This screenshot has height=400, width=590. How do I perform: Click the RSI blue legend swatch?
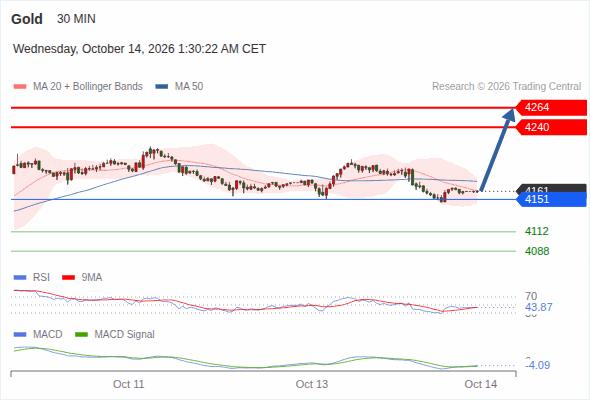(x=20, y=278)
